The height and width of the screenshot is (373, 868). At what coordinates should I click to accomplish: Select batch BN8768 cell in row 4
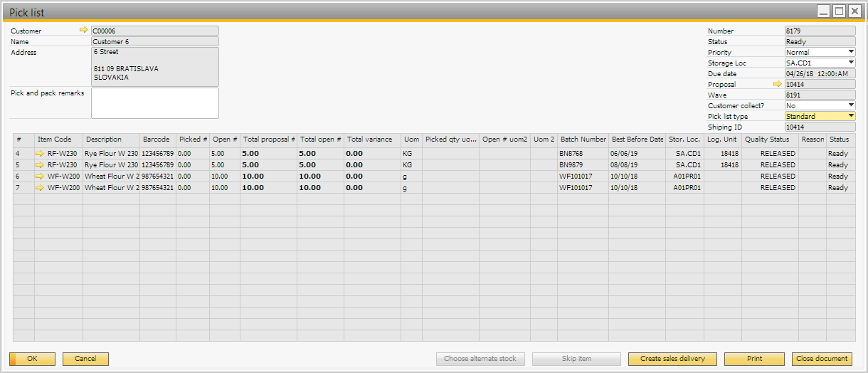(583, 154)
